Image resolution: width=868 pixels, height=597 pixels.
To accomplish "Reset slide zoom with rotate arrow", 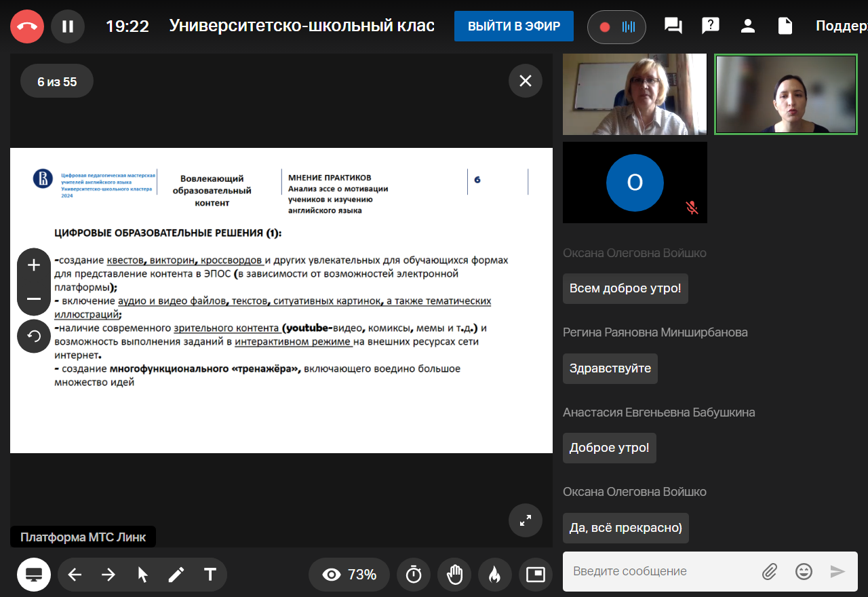I will click(x=34, y=336).
